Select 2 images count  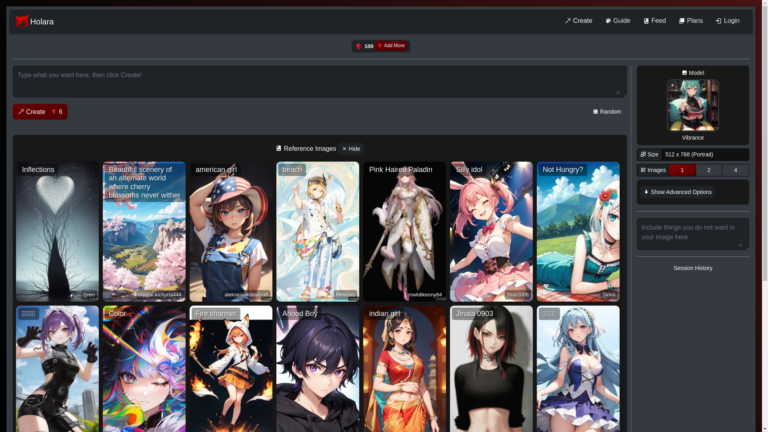click(x=709, y=170)
